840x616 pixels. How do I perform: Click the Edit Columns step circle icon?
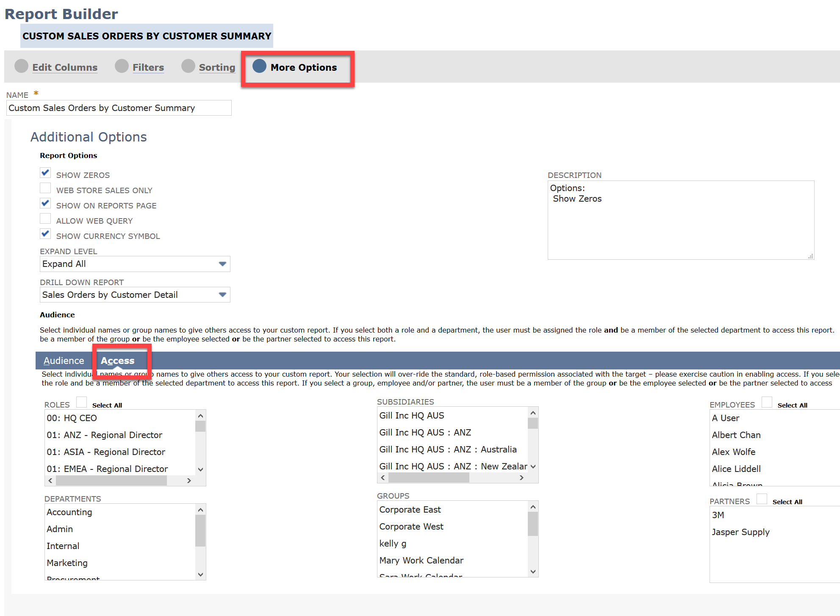click(21, 66)
